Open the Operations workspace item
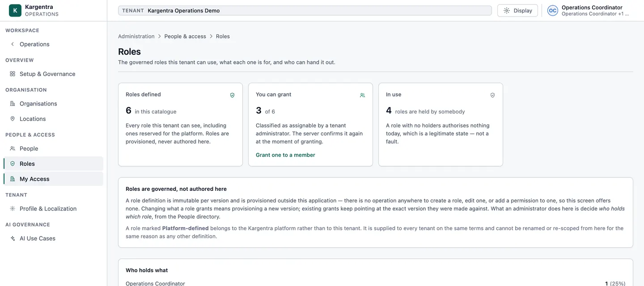The width and height of the screenshot is (644, 286). 53,44
